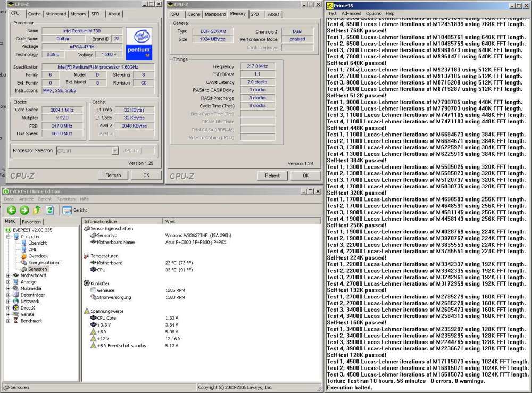Screen dimensions: 532x393
Task: Open the CPU tab in right CPU-Z
Action: pyautogui.click(x=174, y=14)
